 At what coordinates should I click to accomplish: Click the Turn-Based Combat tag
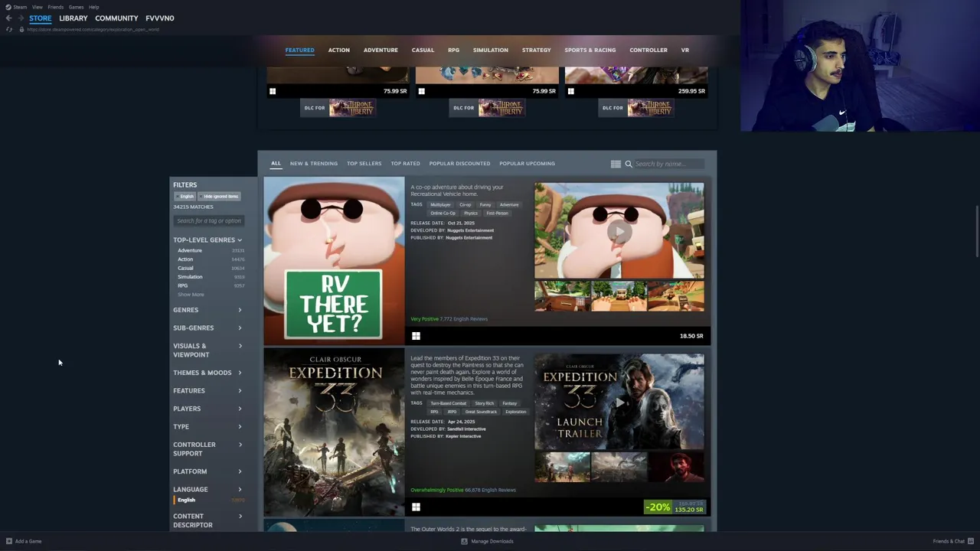pyautogui.click(x=448, y=403)
